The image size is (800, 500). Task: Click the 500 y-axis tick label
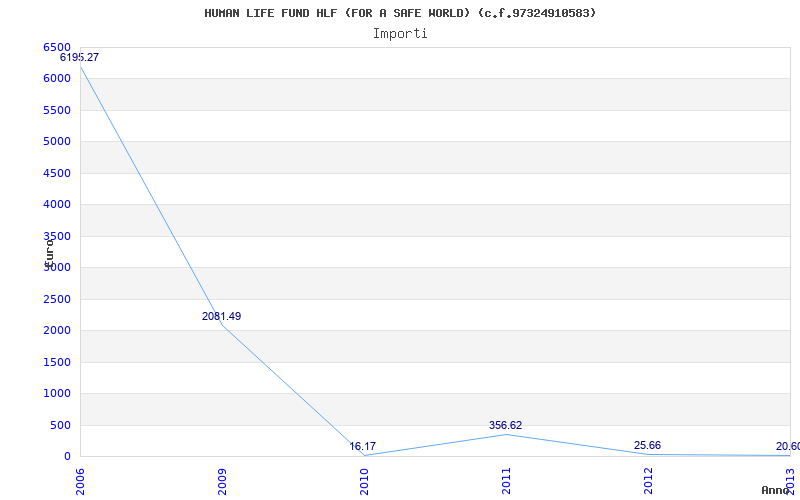pos(60,426)
